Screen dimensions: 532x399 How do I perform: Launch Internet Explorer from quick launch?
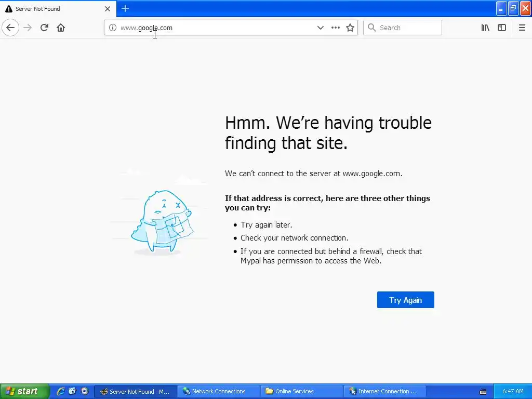61,391
